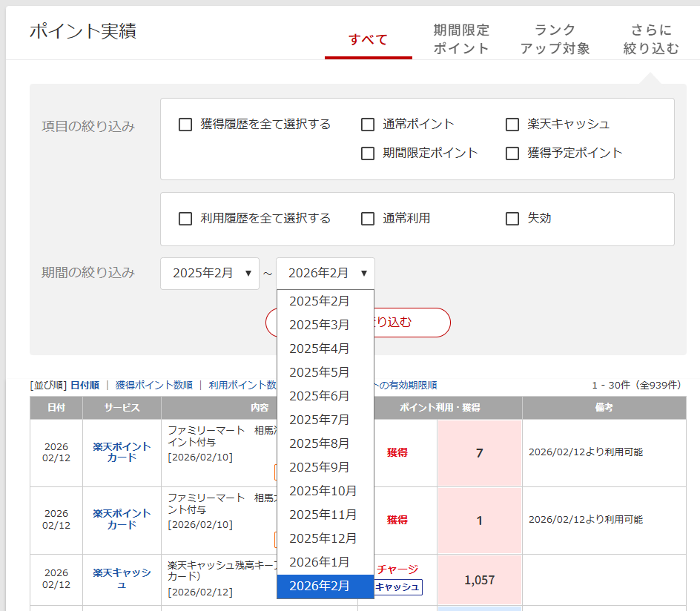This screenshot has height=611, width=700.
Task: Open the 期間限定ポイント tab
Action: [x=461, y=40]
